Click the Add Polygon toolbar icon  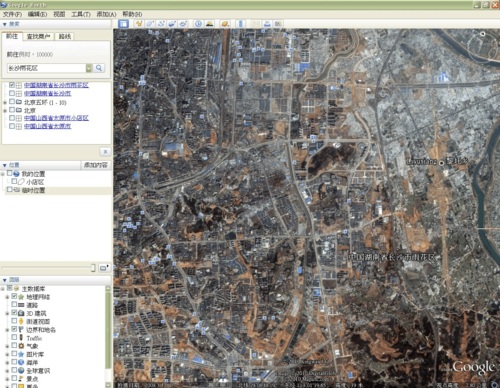tap(150, 24)
